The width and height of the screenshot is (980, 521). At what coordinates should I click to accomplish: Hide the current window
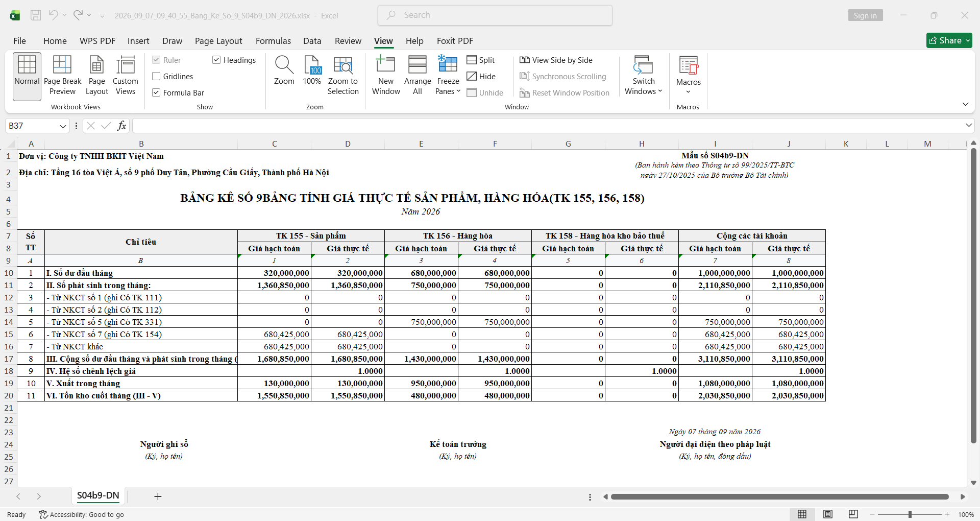[x=481, y=77]
